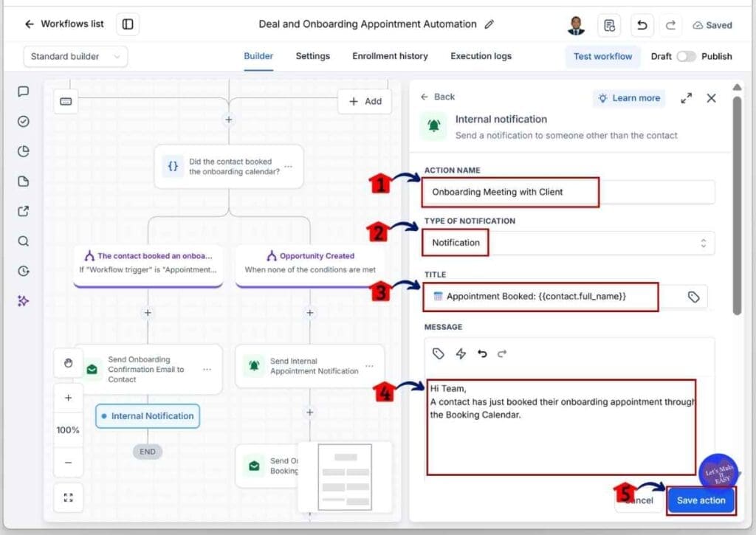
Task: Open the sticky note sidebar icon
Action: pyautogui.click(x=23, y=182)
